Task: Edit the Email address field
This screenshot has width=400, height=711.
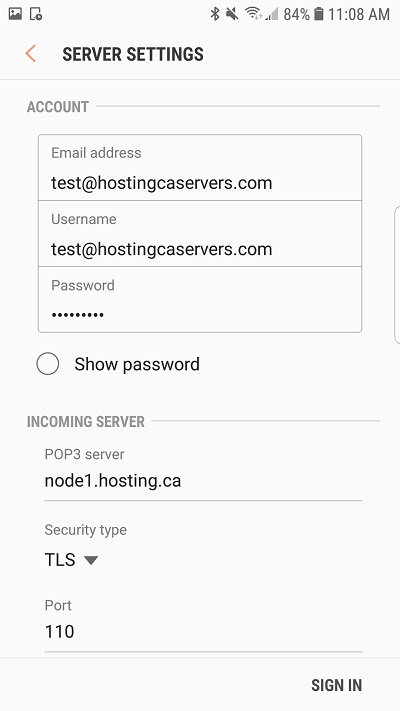Action: [x=200, y=167]
